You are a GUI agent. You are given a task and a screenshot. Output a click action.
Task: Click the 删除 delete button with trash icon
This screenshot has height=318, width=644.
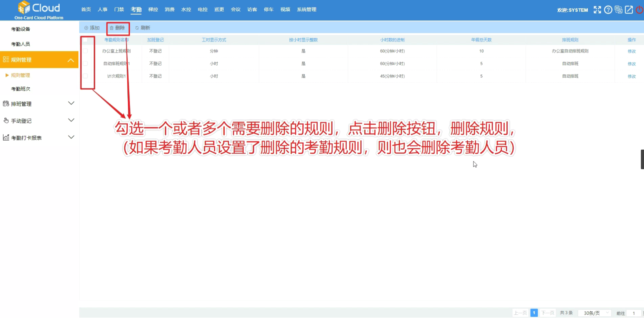[118, 28]
